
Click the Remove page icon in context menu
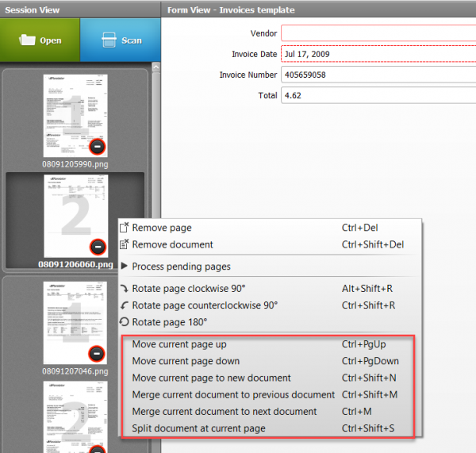pyautogui.click(x=125, y=227)
